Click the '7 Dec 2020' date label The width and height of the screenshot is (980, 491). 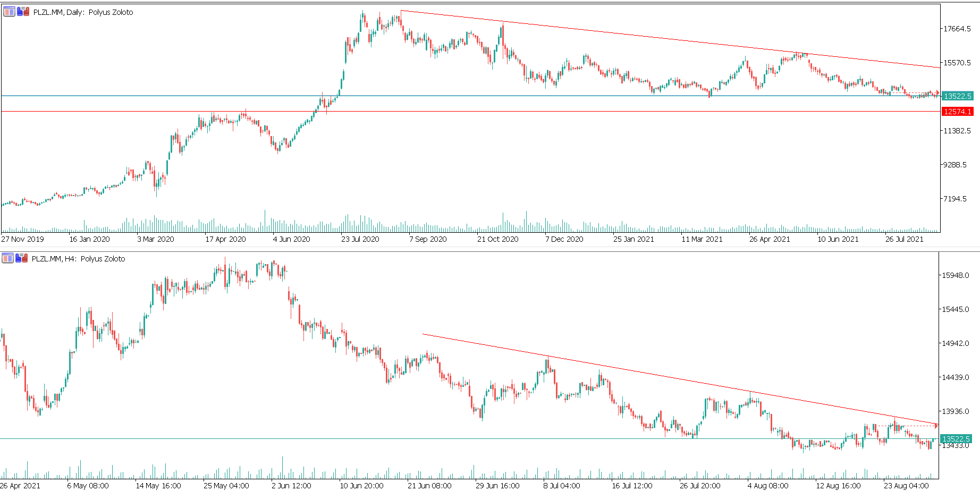tap(564, 239)
